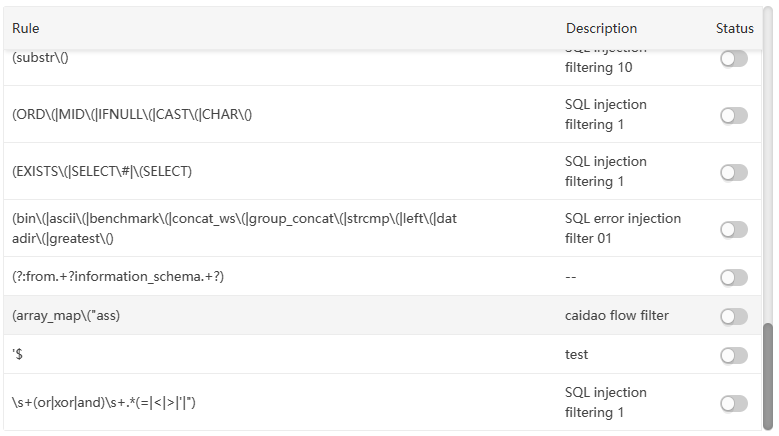Enable the substr rule status switch
This screenshot has height=436, width=779.
(x=733, y=59)
